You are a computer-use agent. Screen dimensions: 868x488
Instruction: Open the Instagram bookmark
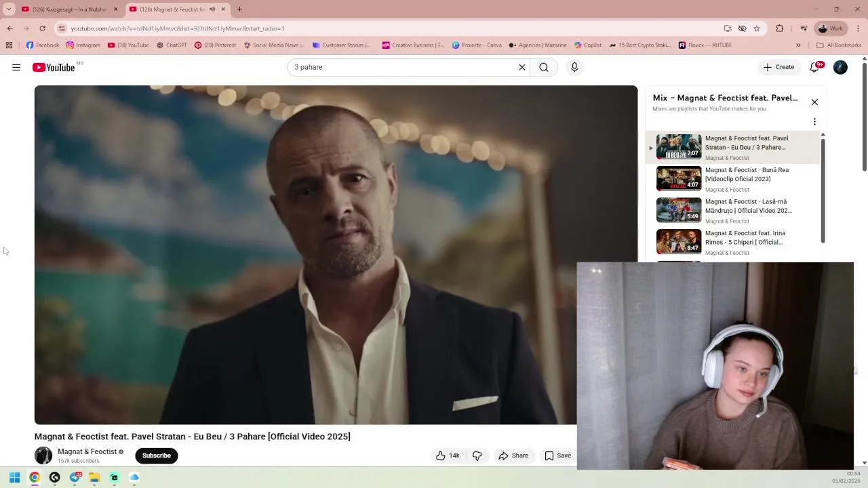click(83, 45)
